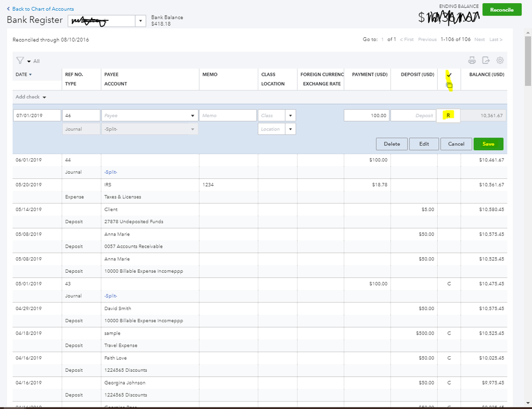The width and height of the screenshot is (532, 409).
Task: Click the payment amount field showing 100.00
Action: (x=366, y=116)
